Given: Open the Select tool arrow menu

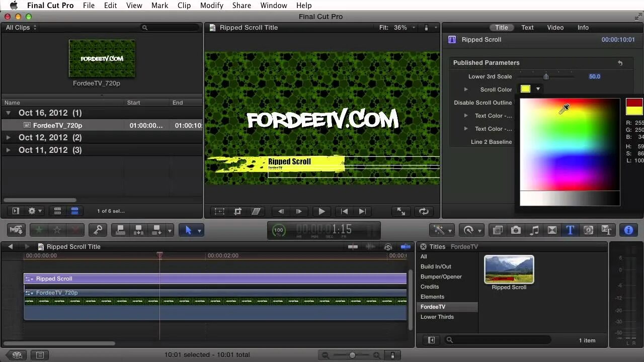Looking at the screenshot, I should pyautogui.click(x=191, y=230).
